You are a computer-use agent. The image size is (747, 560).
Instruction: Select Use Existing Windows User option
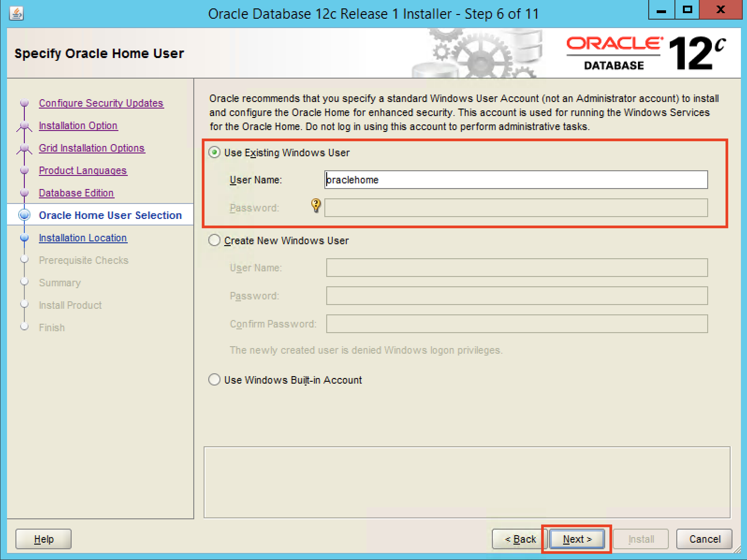pos(214,153)
